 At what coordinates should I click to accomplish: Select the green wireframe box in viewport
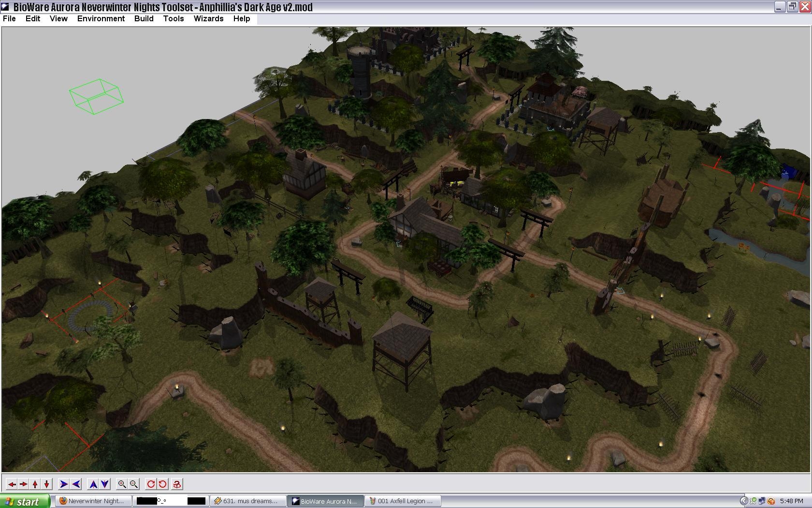click(96, 97)
